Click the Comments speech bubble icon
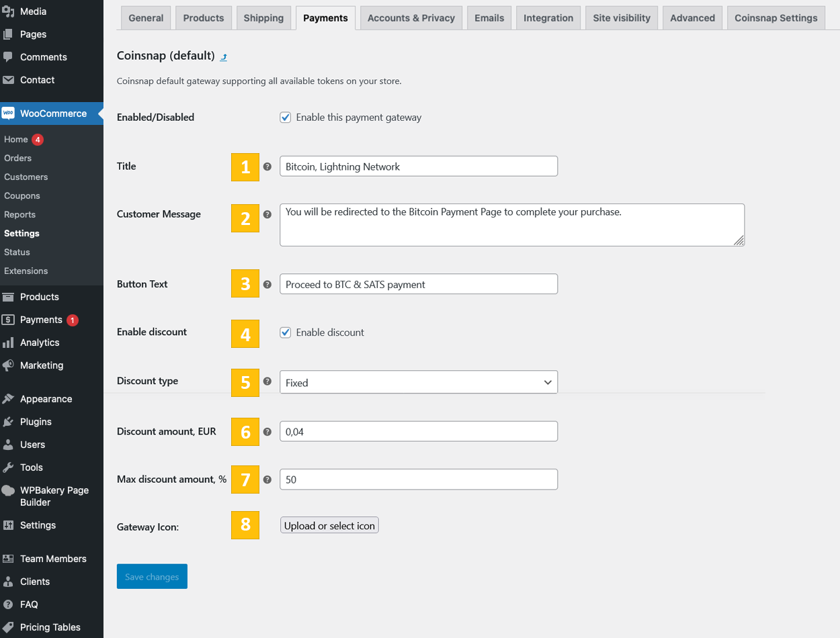Screen dimensions: 840x638 coord(8,57)
